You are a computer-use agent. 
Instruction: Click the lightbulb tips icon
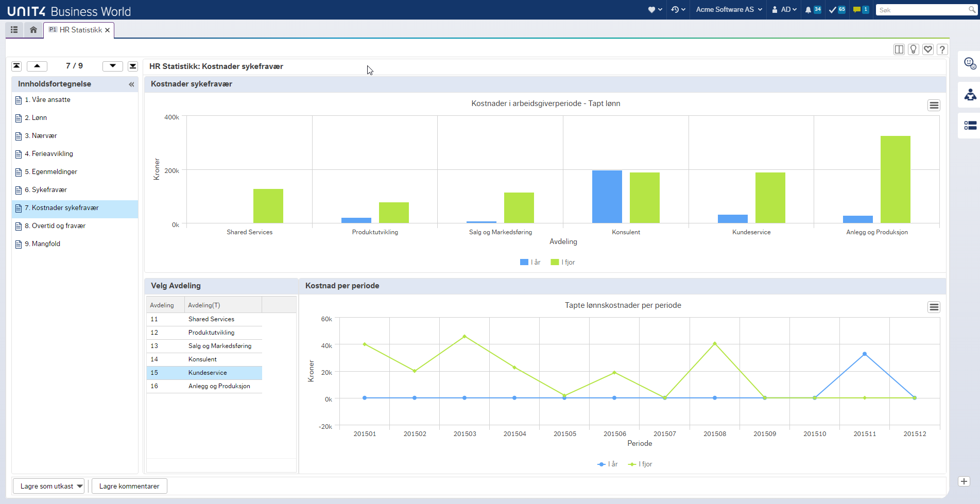(x=914, y=49)
